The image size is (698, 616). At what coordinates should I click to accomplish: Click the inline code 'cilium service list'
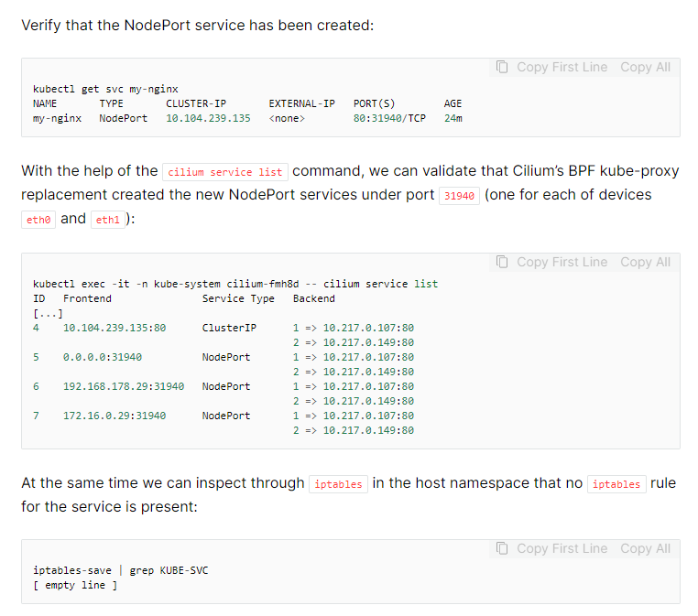tap(225, 172)
